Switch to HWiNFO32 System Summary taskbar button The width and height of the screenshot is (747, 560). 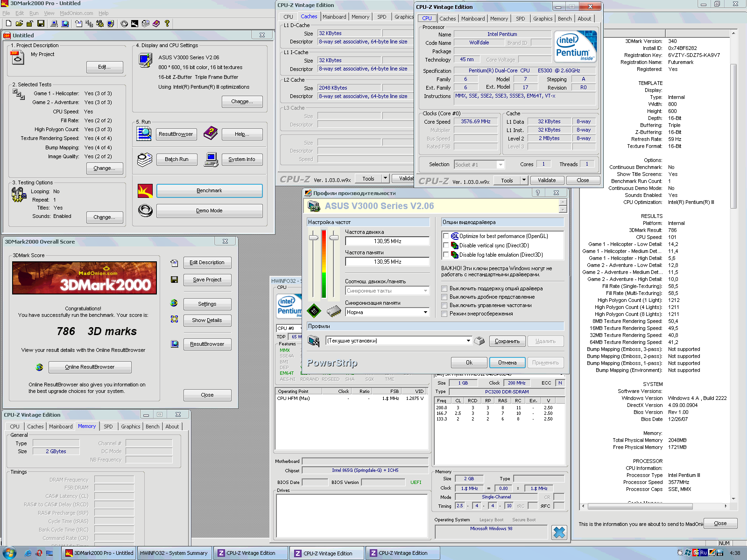coord(174,553)
